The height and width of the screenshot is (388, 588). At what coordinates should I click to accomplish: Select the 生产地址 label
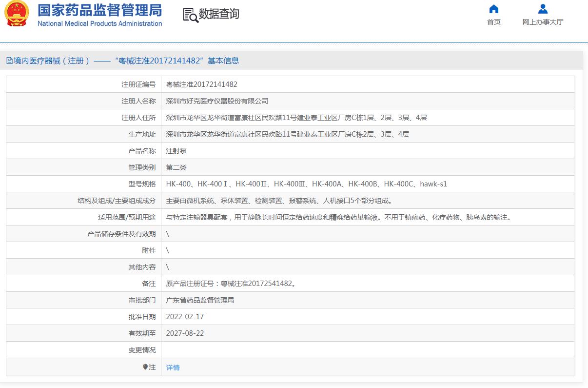click(x=142, y=134)
